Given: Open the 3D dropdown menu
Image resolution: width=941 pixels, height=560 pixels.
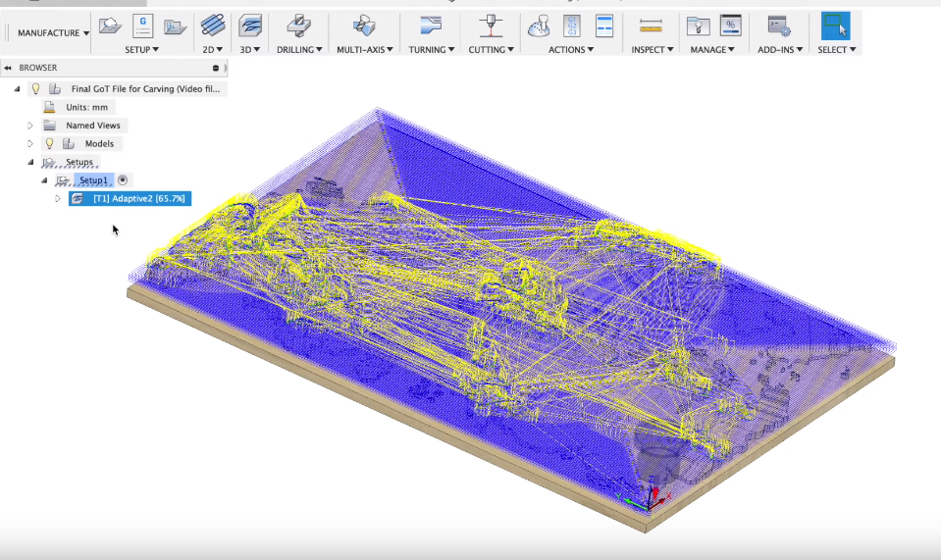Looking at the screenshot, I should (x=249, y=49).
